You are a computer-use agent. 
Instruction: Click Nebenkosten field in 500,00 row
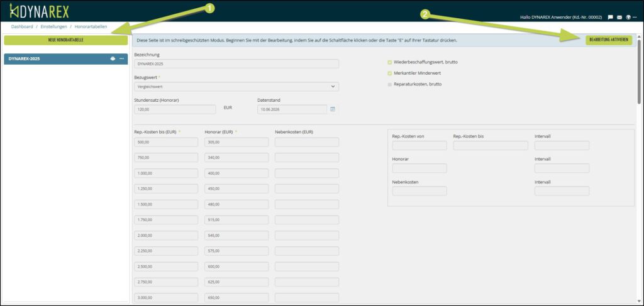tap(307, 143)
